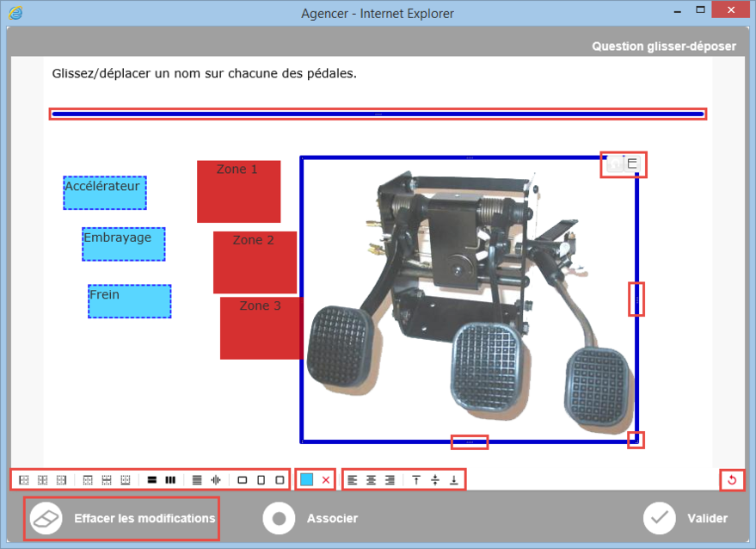This screenshot has height=549, width=756.
Task: Click the align text right icon
Action: coord(390,480)
